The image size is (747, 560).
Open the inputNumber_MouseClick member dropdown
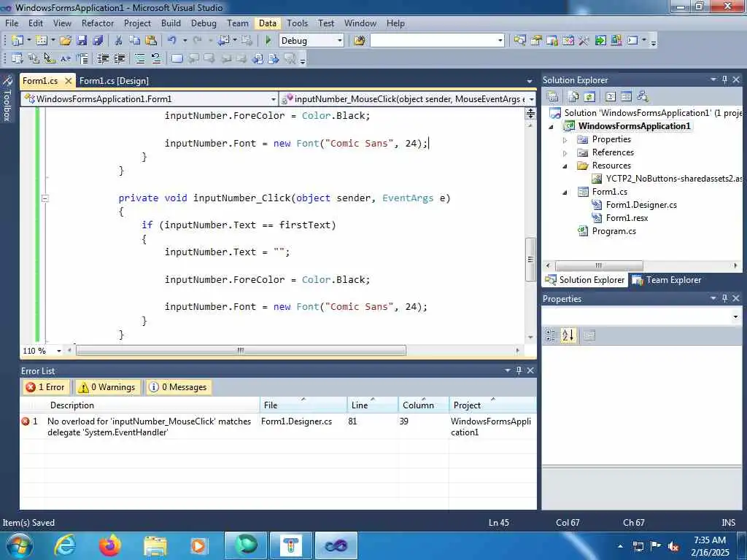(x=531, y=99)
